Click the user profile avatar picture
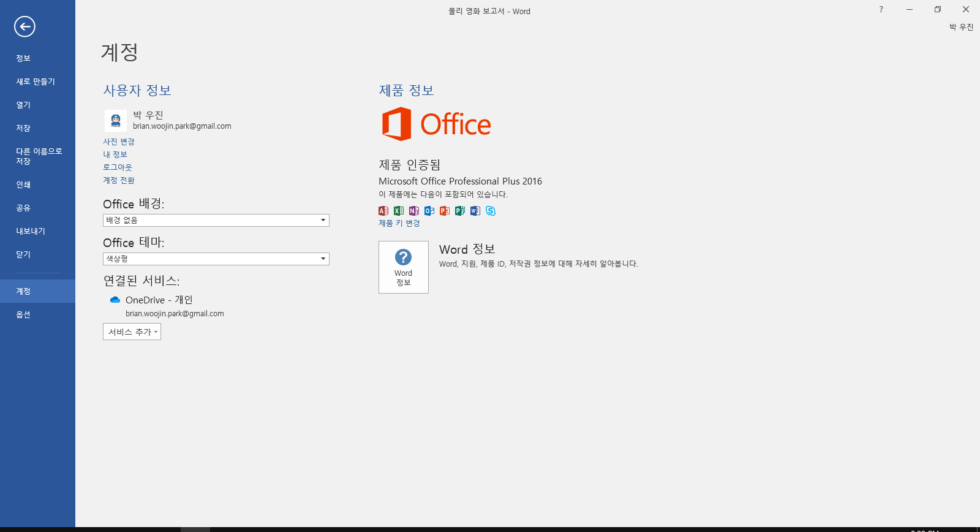 [x=116, y=121]
